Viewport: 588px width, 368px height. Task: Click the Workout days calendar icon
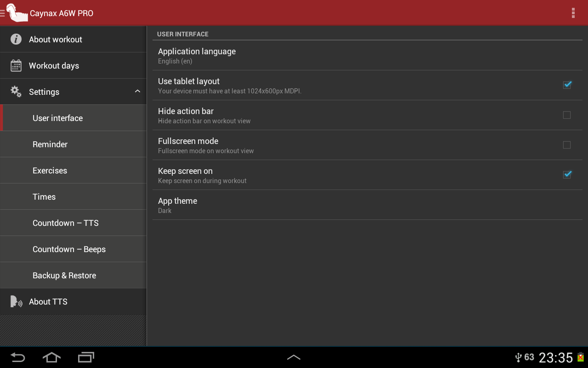16,65
